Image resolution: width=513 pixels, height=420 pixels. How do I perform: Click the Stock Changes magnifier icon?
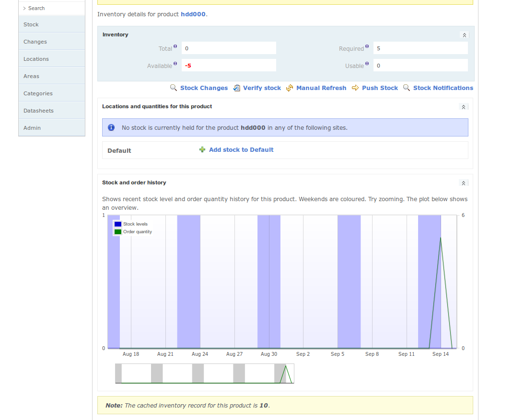(174, 88)
